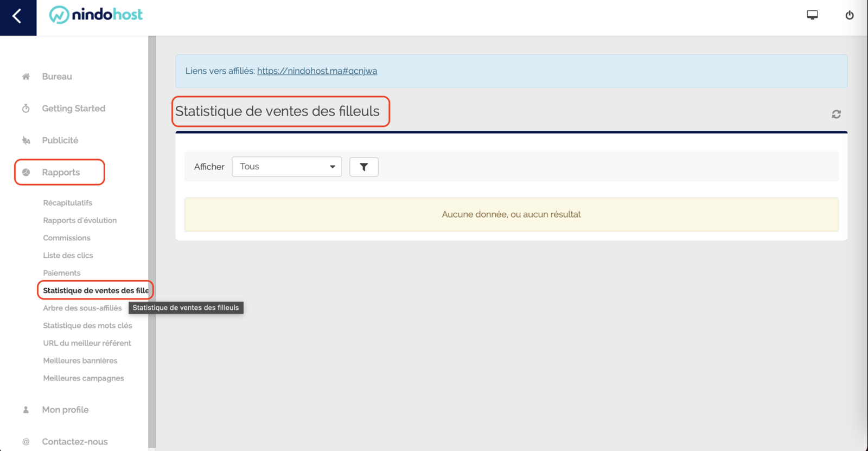The image size is (868, 451).
Task: Open Bureau in the sidebar
Action: pos(57,77)
